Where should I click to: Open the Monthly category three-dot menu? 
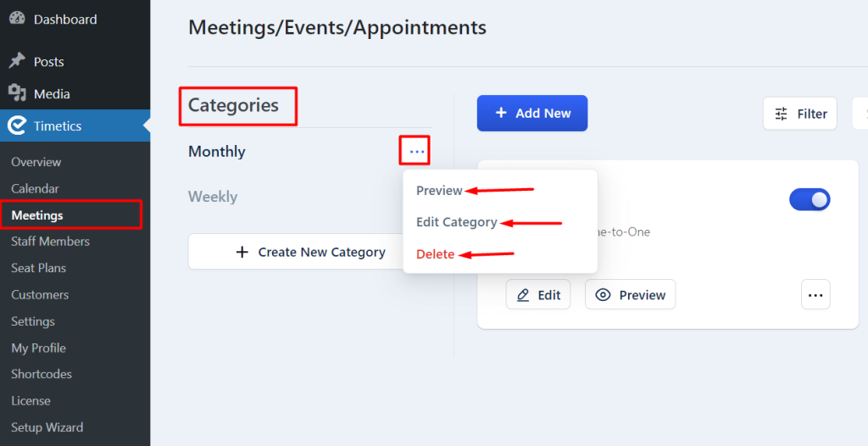click(416, 151)
